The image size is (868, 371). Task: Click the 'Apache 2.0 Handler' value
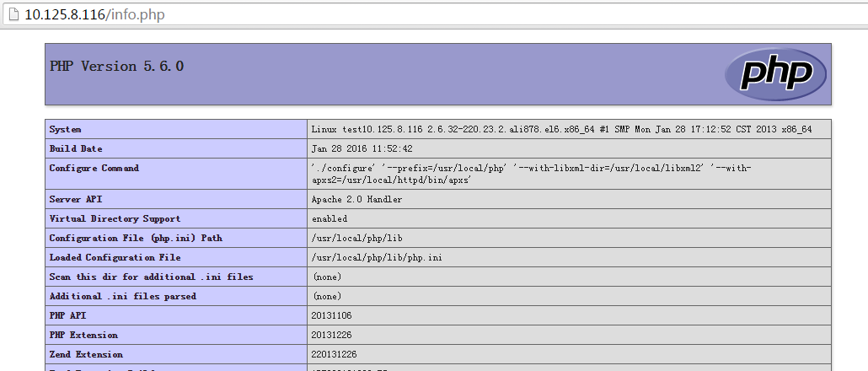pyautogui.click(x=357, y=199)
